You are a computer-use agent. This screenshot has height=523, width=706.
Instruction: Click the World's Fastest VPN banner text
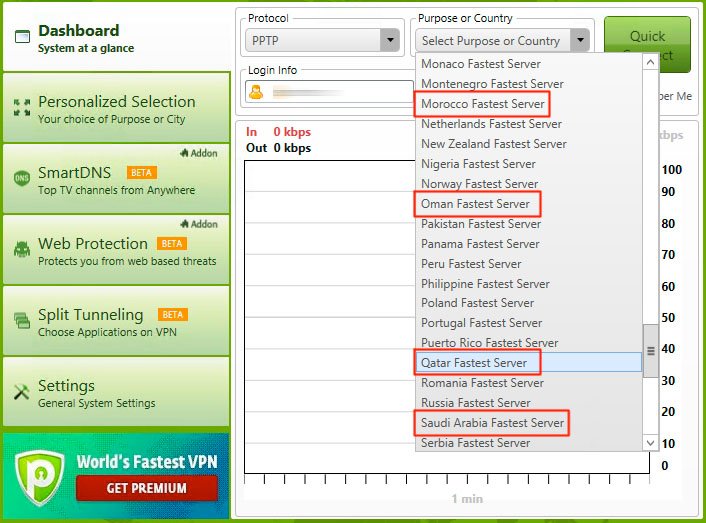pos(147,462)
